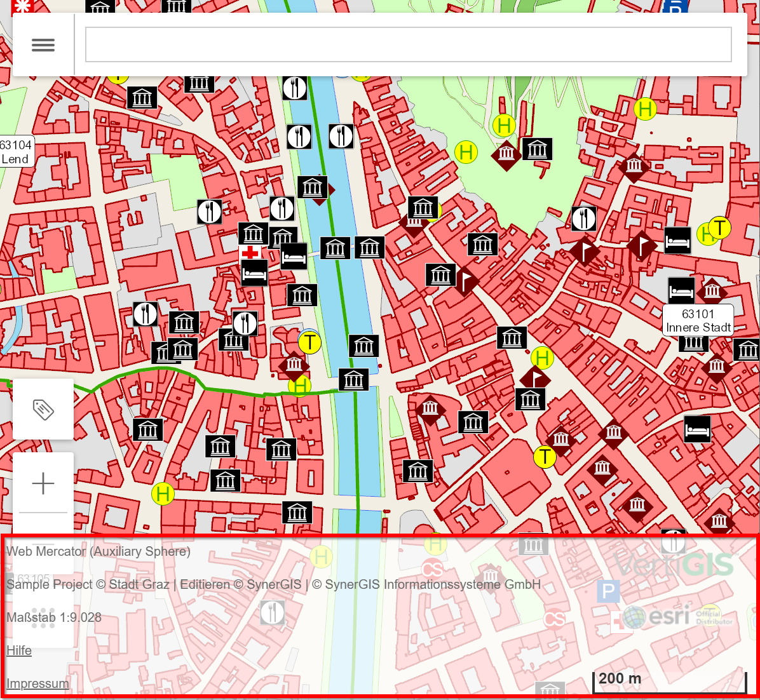This screenshot has height=700, width=760.
Task: Zoom in using the plus button
Action: (x=43, y=483)
